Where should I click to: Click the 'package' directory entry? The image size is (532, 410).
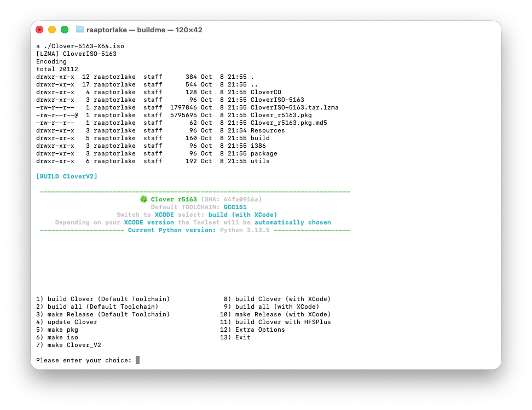tap(264, 154)
